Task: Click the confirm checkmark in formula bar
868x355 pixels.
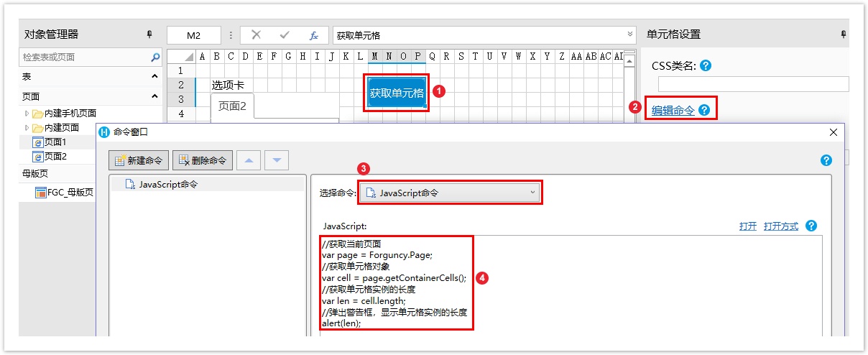Action: click(x=285, y=35)
